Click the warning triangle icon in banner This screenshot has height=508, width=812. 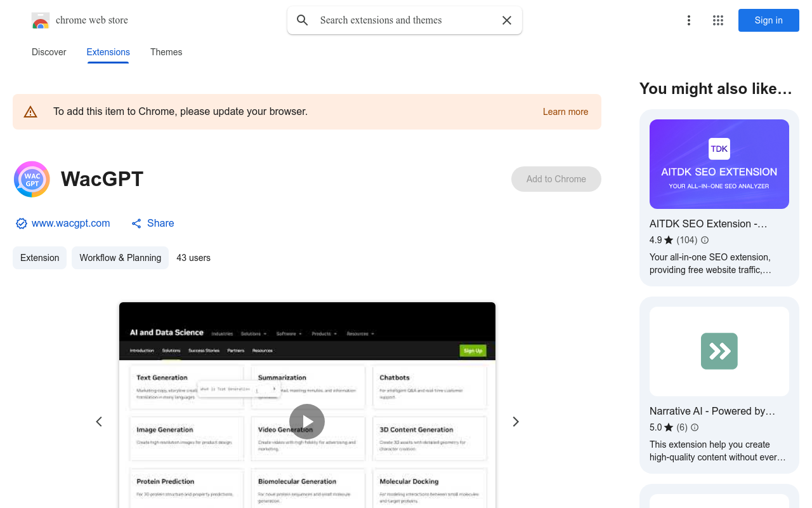pos(30,112)
